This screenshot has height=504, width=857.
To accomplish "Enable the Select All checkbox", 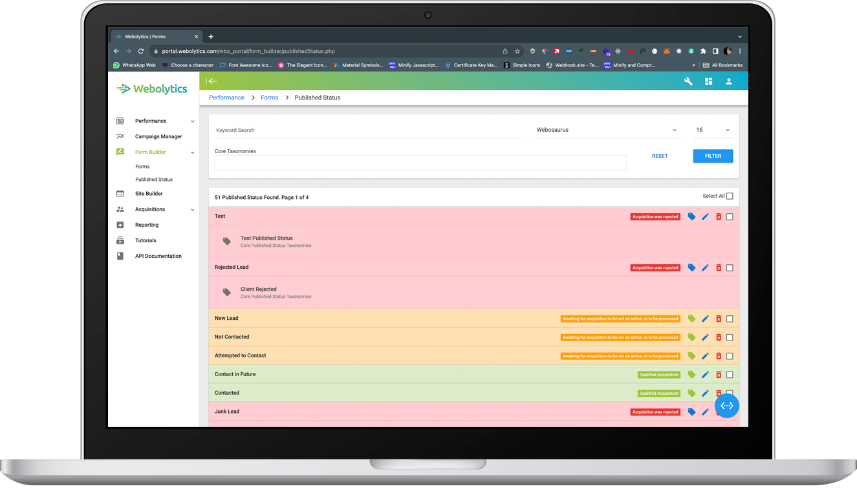I will coord(730,196).
